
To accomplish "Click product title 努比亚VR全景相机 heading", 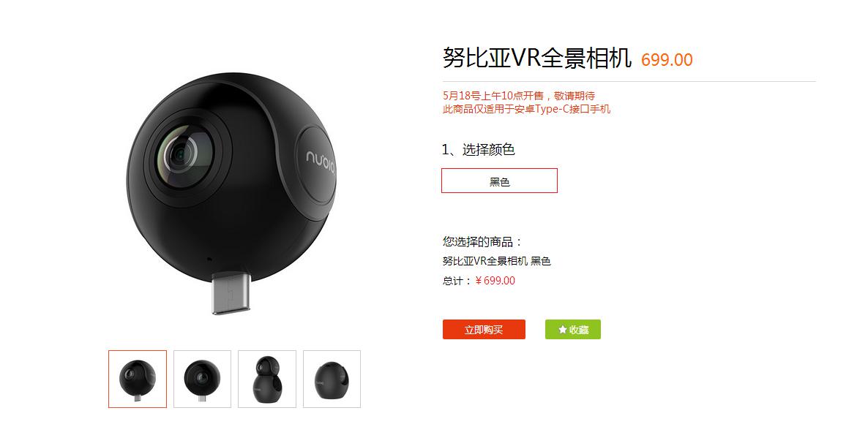I will [x=537, y=58].
